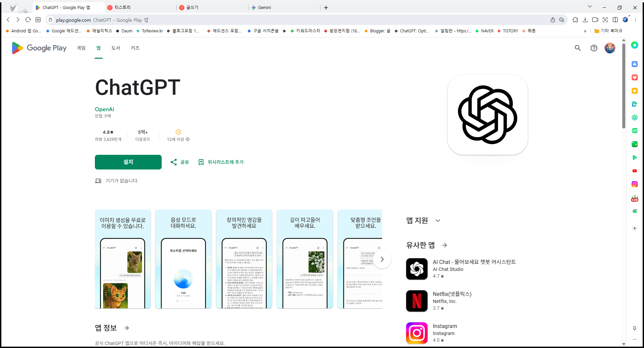
Task: Open Naver Webtoon sidebar icon
Action: [635, 131]
